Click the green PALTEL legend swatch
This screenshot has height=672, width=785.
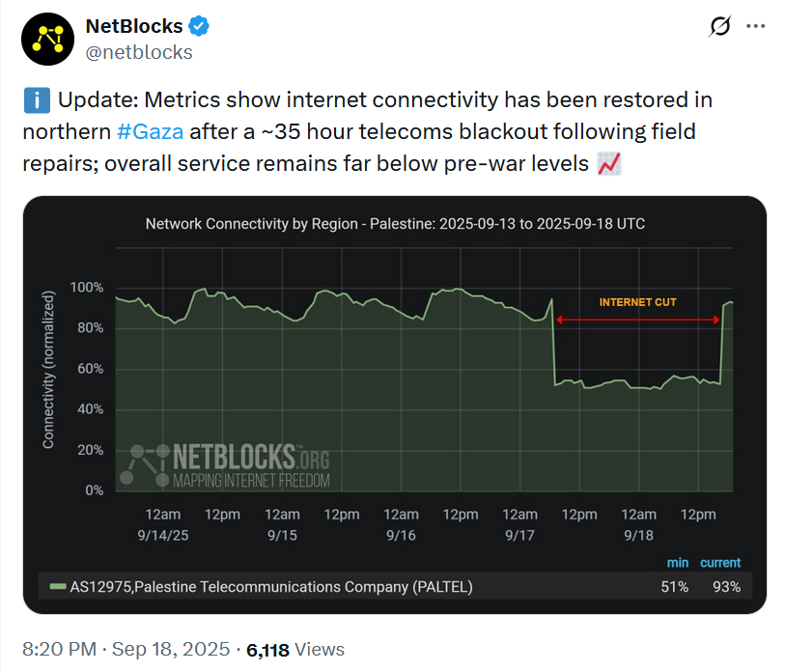pos(57,587)
